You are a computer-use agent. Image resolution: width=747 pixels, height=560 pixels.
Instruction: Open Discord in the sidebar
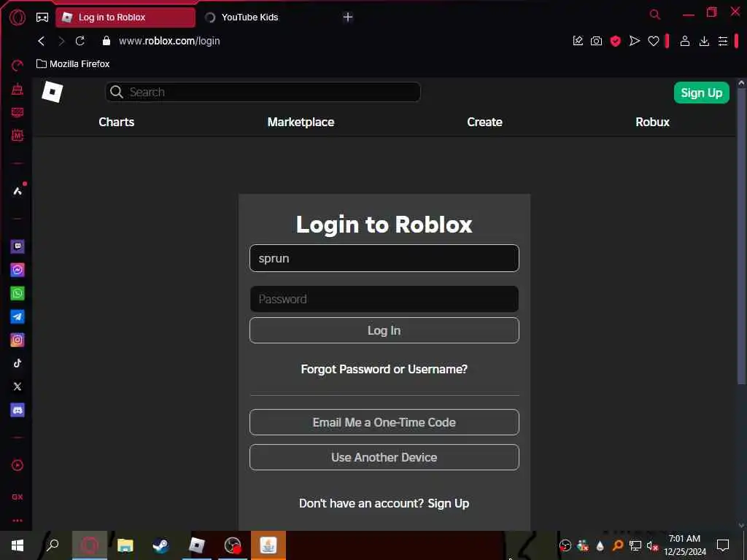18,410
